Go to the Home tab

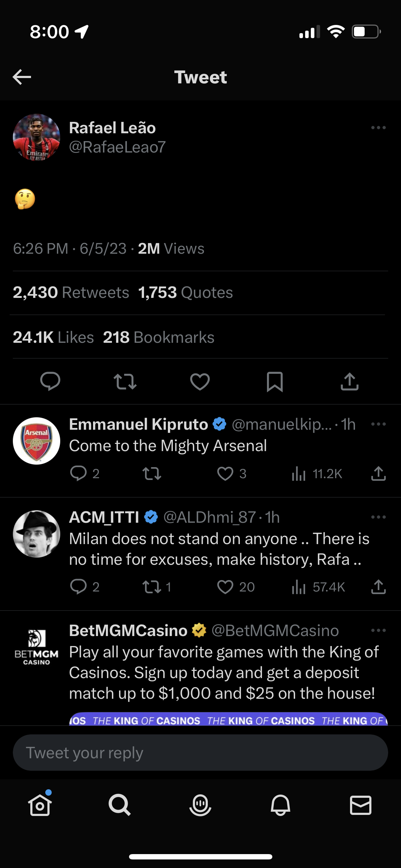tap(40, 805)
